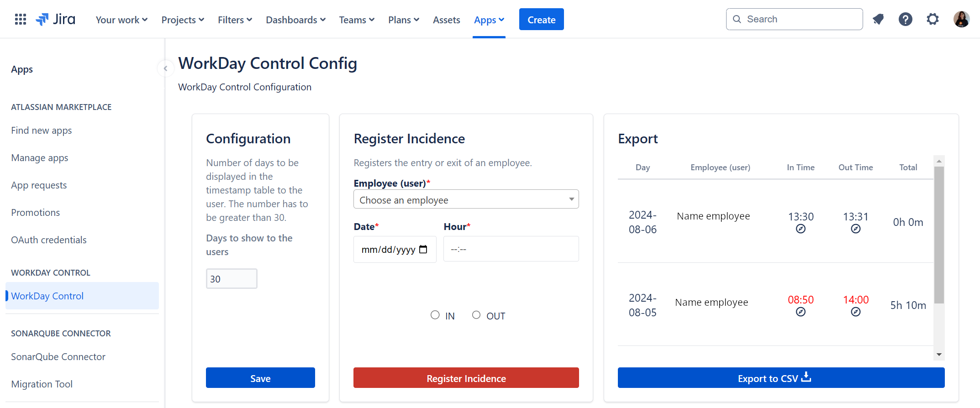This screenshot has width=980, height=408.
Task: Click the compass icon under 13:30 in time
Action: click(801, 229)
